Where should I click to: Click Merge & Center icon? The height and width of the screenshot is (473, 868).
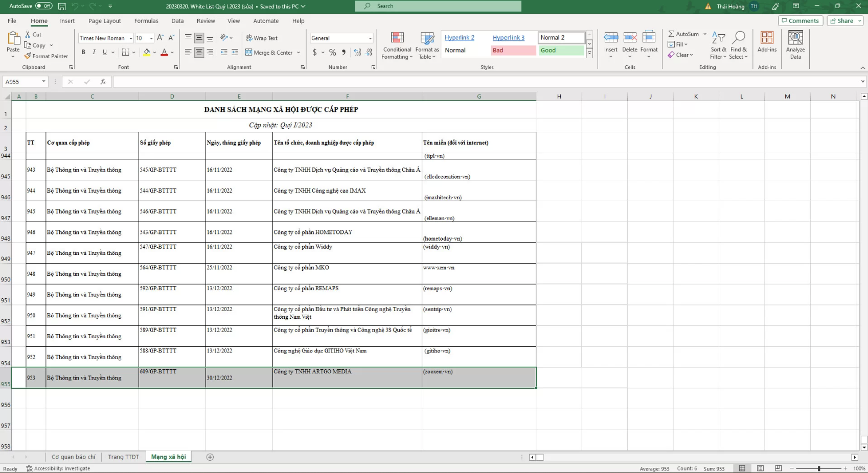tap(249, 53)
